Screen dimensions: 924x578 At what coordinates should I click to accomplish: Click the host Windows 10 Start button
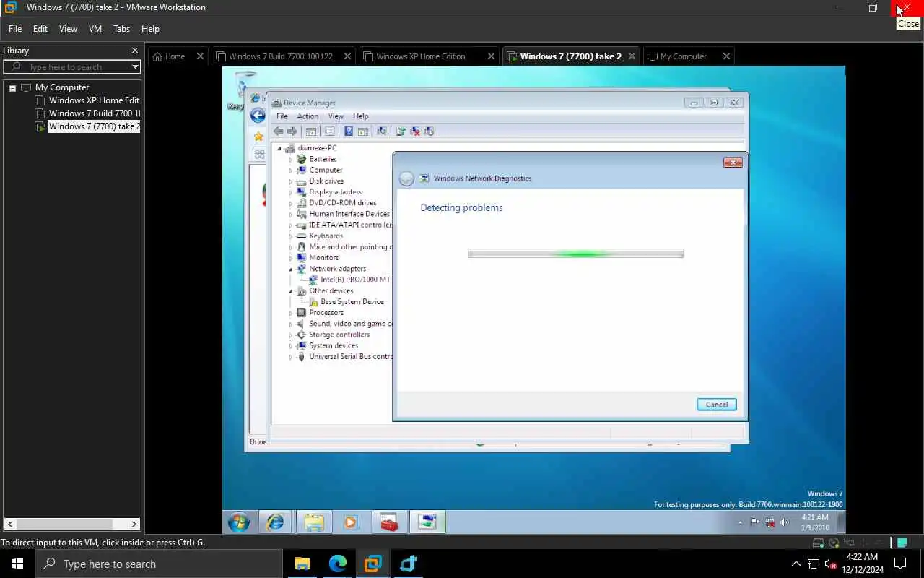pyautogui.click(x=17, y=564)
